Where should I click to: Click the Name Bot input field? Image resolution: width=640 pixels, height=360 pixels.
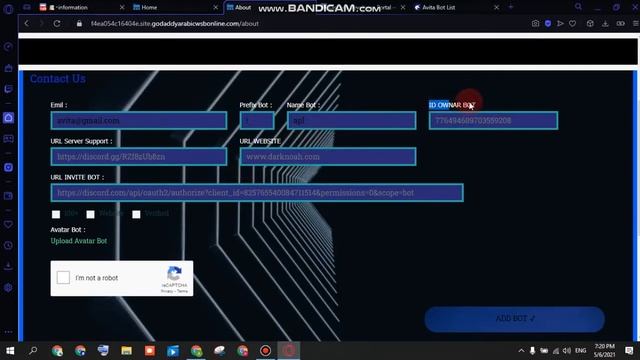click(351, 121)
